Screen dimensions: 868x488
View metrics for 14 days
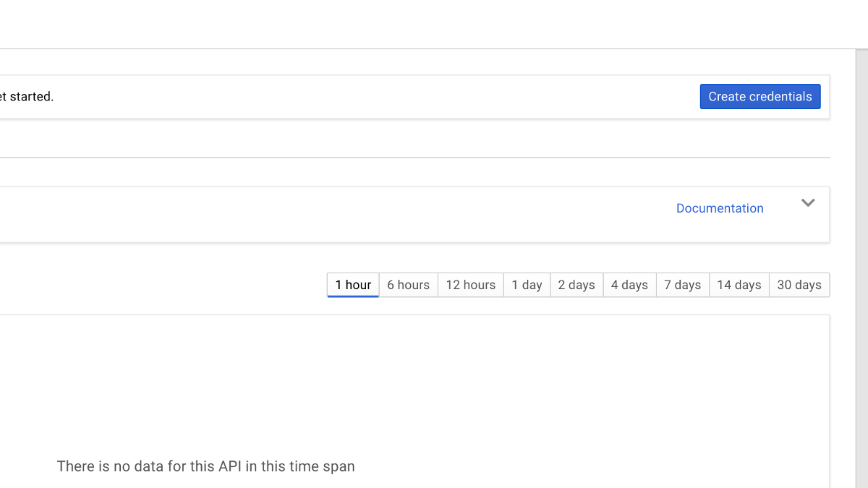click(739, 284)
